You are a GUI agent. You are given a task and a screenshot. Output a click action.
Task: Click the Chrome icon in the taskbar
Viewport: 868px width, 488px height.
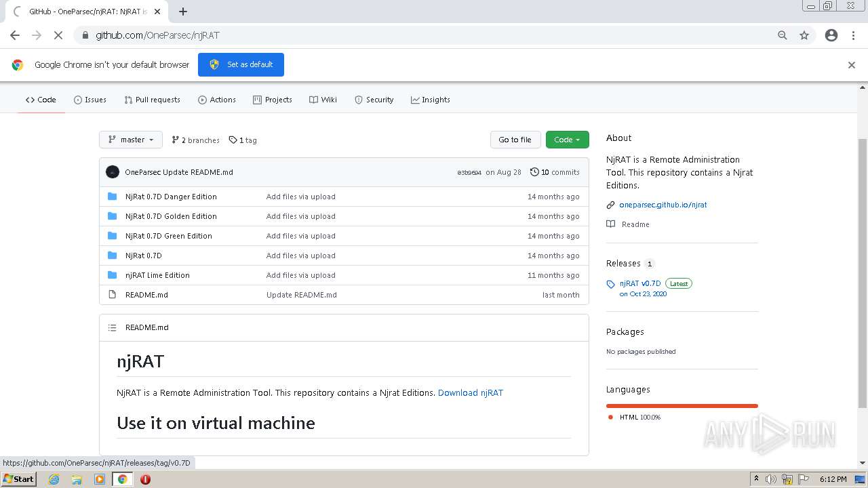coord(122,479)
